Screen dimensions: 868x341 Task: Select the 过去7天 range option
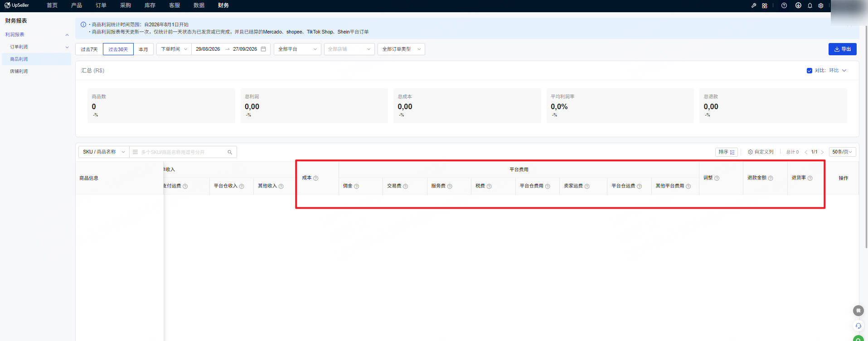[89, 49]
